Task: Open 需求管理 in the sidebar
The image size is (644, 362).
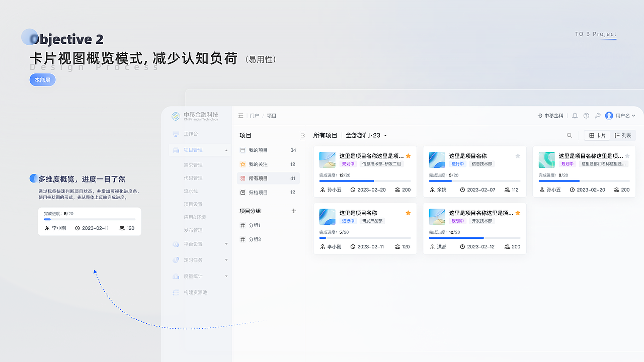Action: pyautogui.click(x=193, y=165)
